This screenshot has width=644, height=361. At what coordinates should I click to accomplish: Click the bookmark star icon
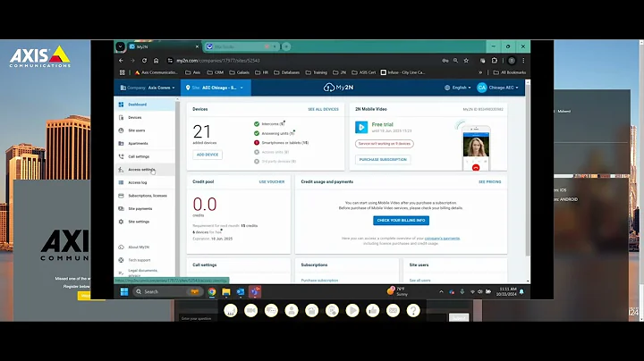(x=466, y=60)
